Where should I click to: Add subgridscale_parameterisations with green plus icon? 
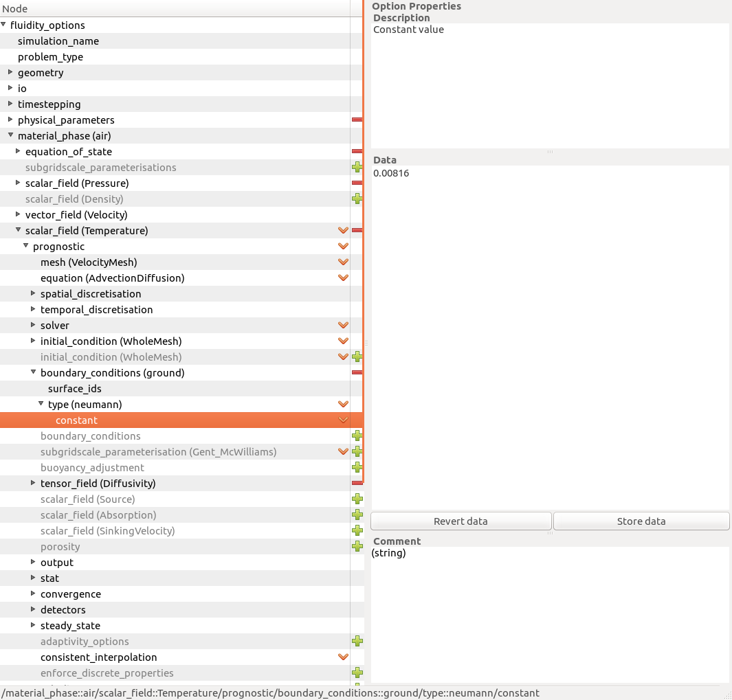(357, 167)
